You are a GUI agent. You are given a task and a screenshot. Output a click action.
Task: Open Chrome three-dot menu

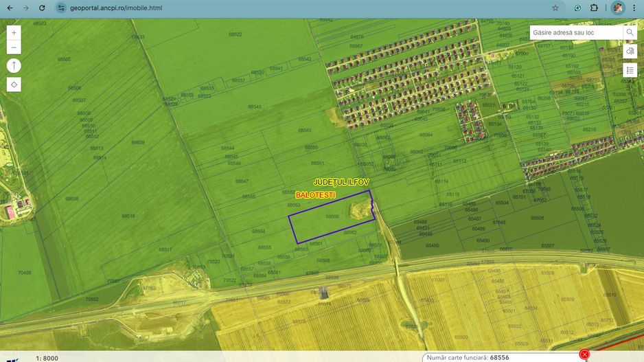(x=634, y=8)
